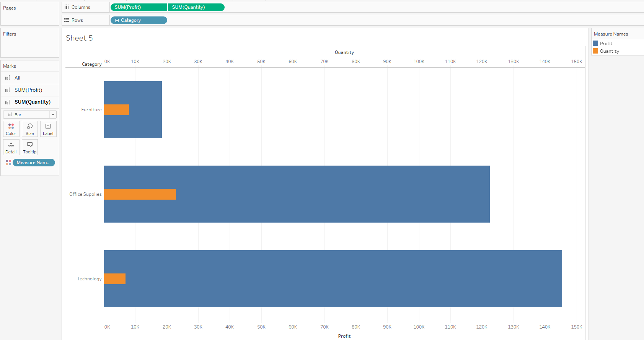
Task: Click the Technology row header
Action: tap(89, 279)
